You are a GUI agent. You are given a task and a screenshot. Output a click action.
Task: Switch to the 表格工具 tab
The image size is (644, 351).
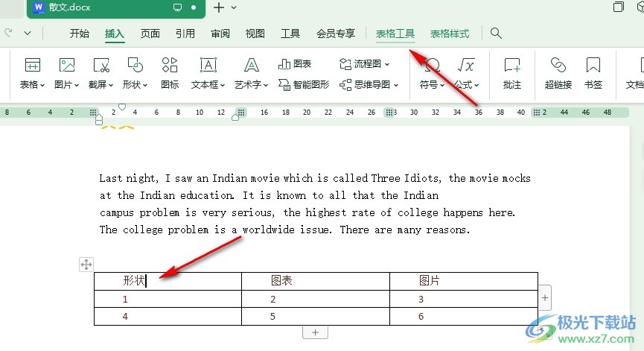coord(395,34)
